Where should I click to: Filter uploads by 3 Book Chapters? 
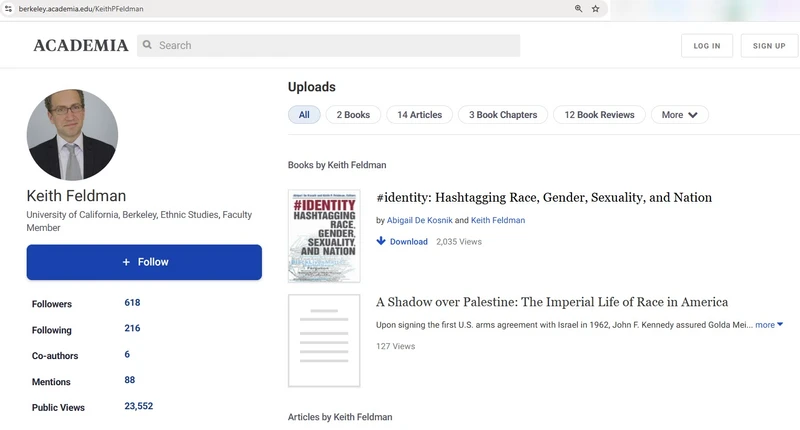pos(503,115)
